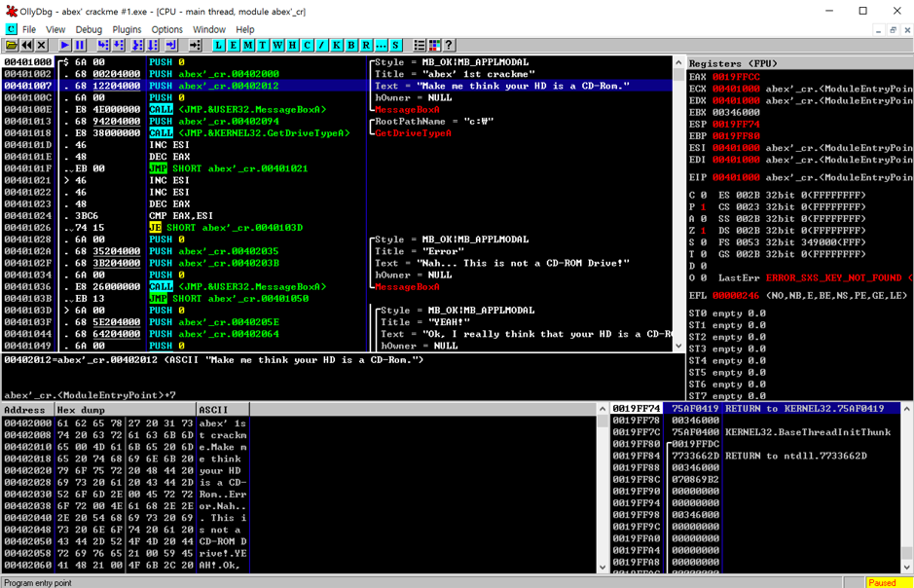The height and width of the screenshot is (588, 914).
Task: Open the Plugins menu
Action: point(127,29)
